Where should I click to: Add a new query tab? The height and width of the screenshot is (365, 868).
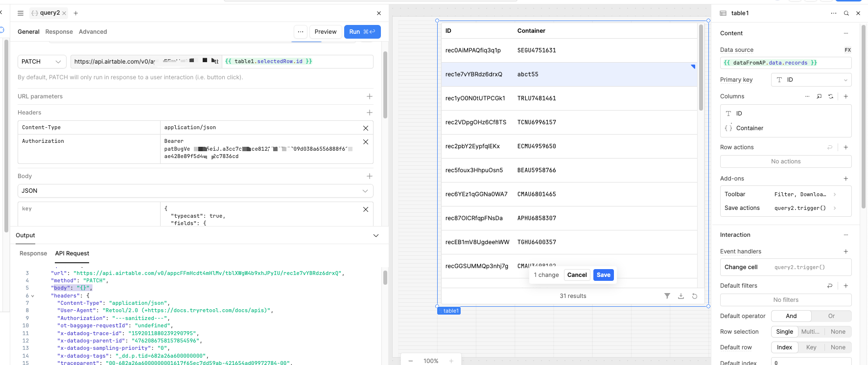point(76,13)
